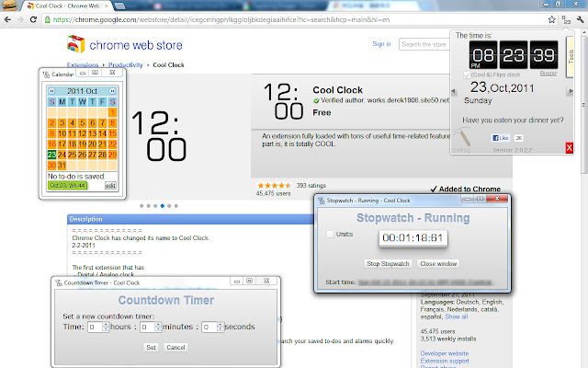Image resolution: width=588 pixels, height=368 pixels.
Task: Select day 31 in the Calendar
Action: pos(62,165)
